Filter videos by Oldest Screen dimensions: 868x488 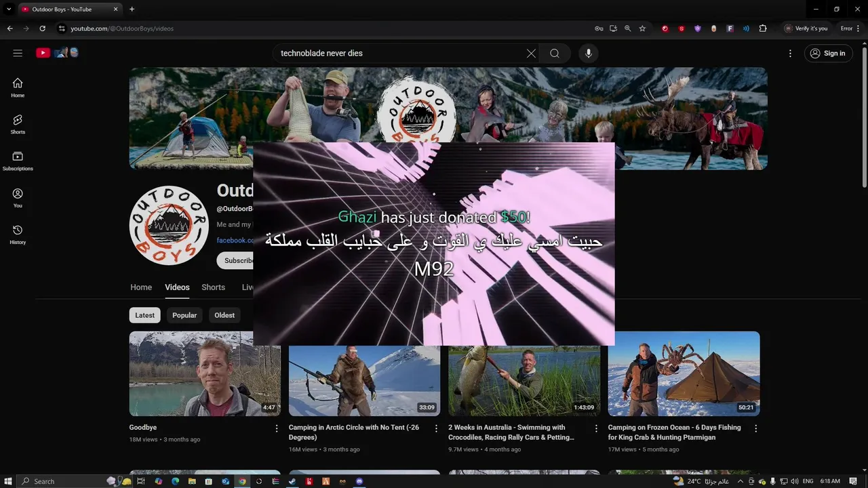224,315
